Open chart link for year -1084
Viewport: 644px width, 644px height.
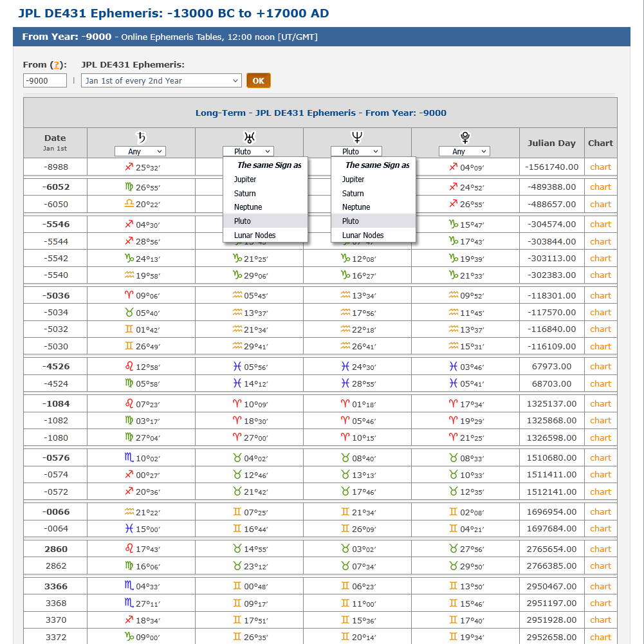(600, 404)
